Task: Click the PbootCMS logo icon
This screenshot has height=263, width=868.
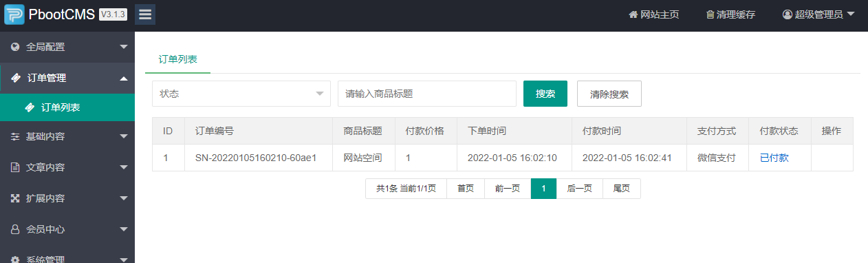Action: [14, 14]
